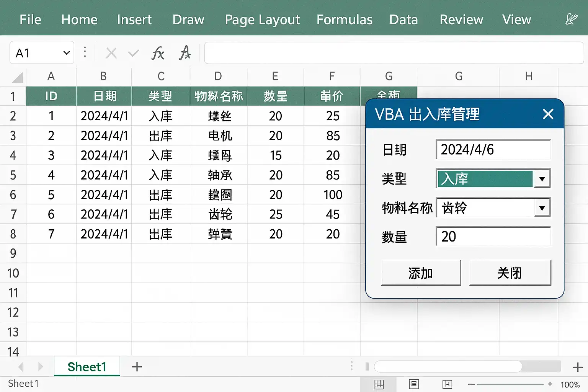Expand the Name Box dropdown arrow
Image resolution: width=588 pixels, height=392 pixels.
click(x=67, y=53)
